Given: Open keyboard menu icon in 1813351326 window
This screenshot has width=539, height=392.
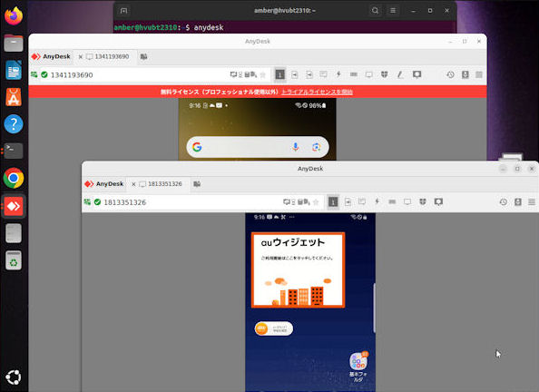Looking at the screenshot, I should (x=392, y=201).
